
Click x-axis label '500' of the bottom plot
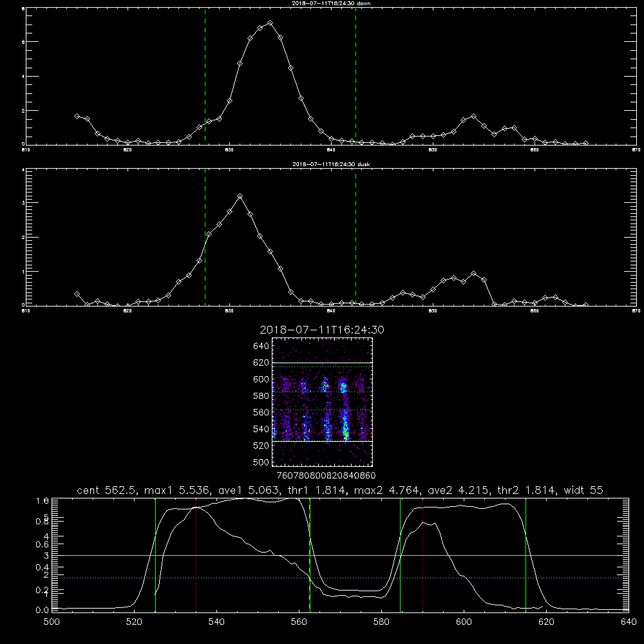(52, 622)
